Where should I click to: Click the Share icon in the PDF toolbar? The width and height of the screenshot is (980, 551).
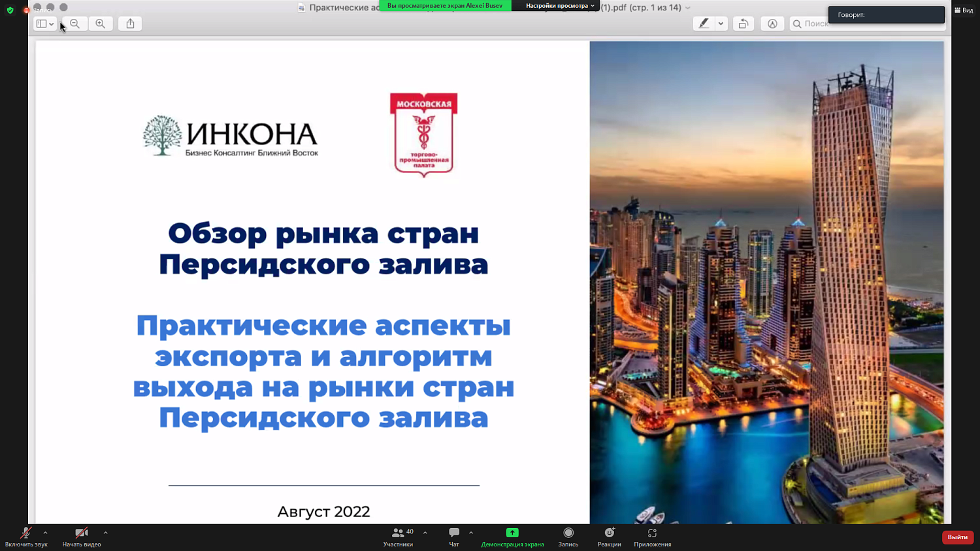(x=129, y=24)
